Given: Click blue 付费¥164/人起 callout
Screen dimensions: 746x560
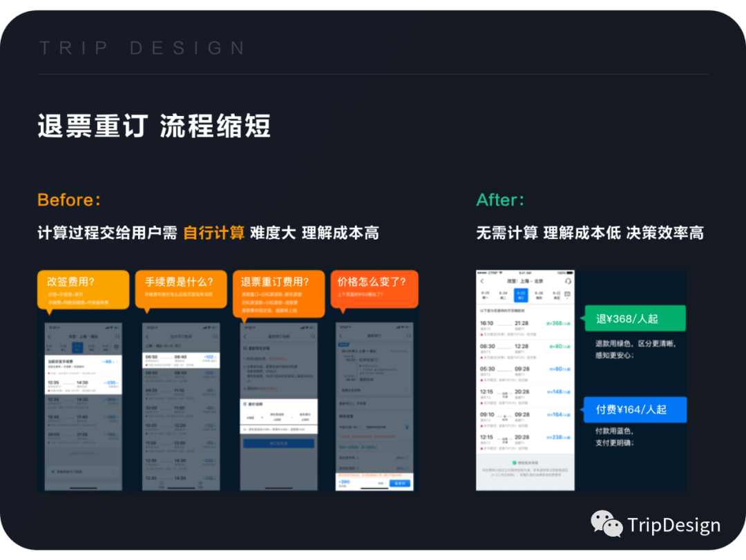Looking at the screenshot, I should click(x=635, y=409).
